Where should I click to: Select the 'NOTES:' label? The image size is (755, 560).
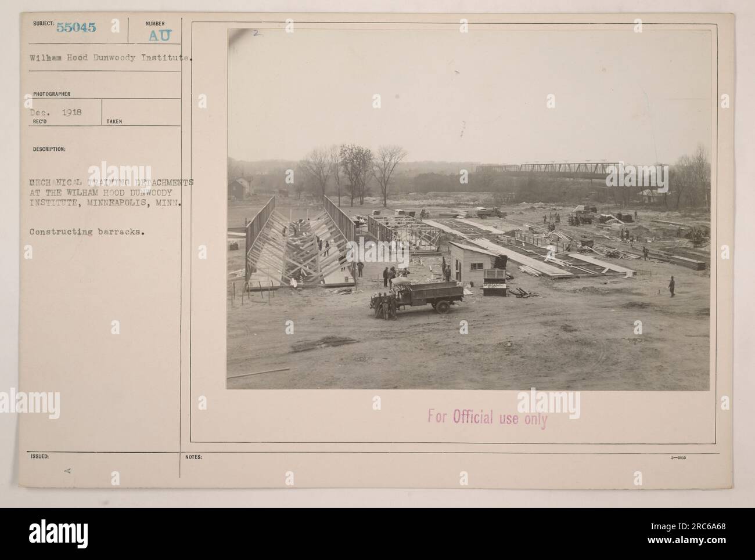click(195, 457)
